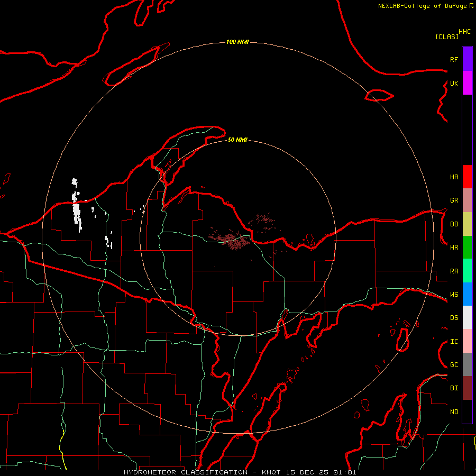Click the HR green legend swatch
Viewport: 476px width, 476px height.
tap(467, 248)
